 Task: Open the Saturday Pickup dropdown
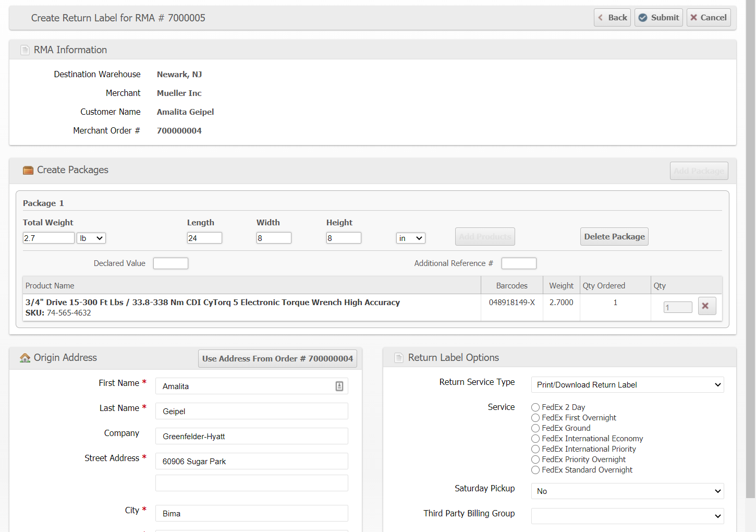click(x=627, y=491)
